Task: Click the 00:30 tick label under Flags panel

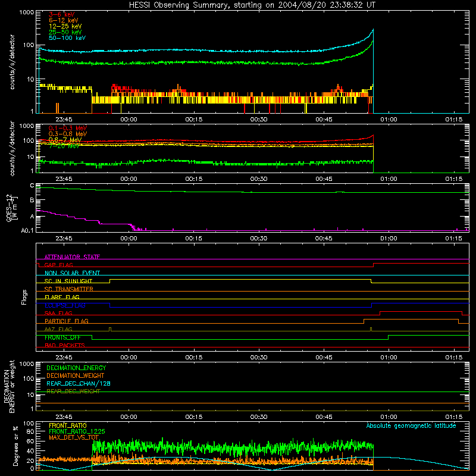Action: pos(259,358)
